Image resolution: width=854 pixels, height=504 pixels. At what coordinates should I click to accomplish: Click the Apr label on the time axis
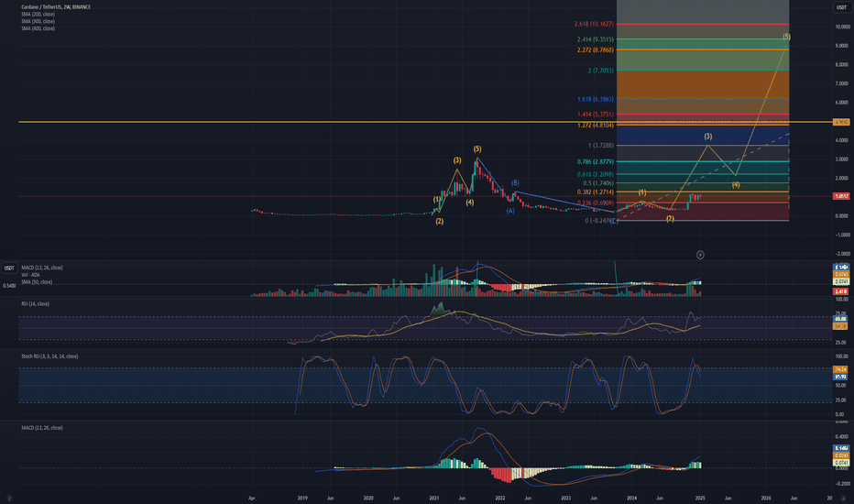coord(252,498)
